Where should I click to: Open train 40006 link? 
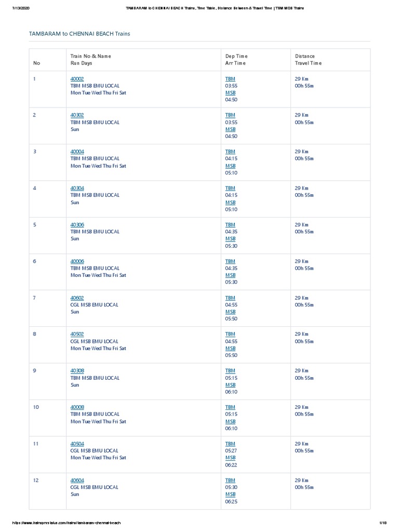pyautogui.click(x=77, y=261)
